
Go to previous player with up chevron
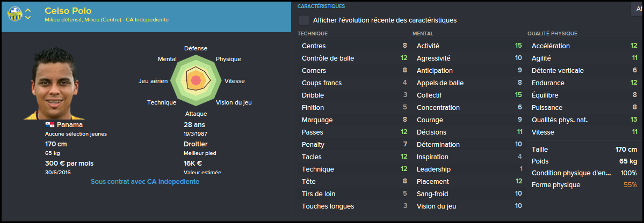click(28, 10)
